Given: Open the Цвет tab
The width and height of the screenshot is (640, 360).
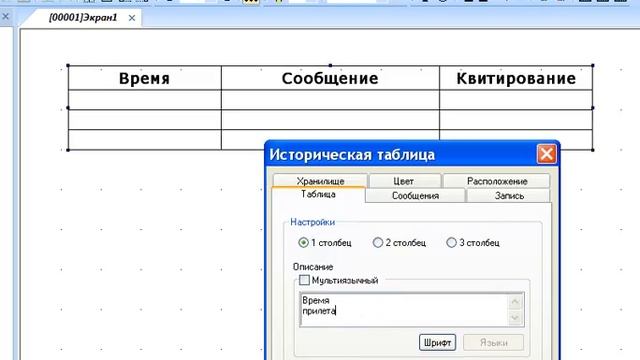Looking at the screenshot, I should point(403,181).
